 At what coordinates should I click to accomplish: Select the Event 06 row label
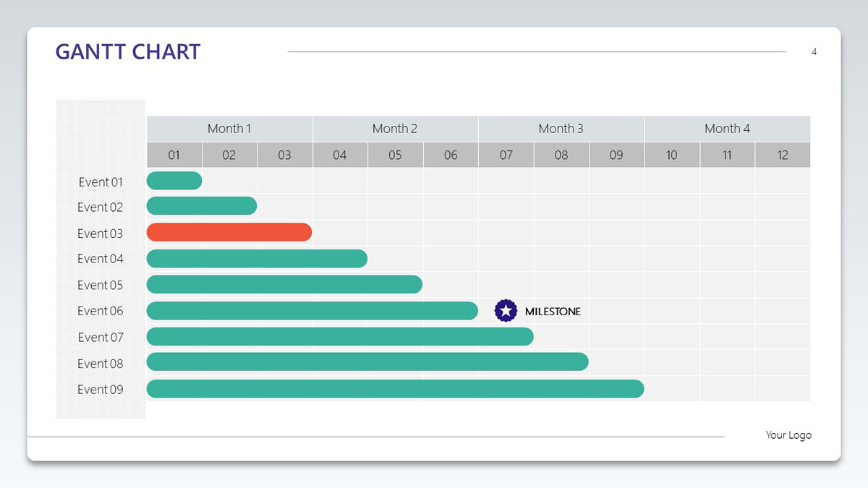pyautogui.click(x=101, y=311)
